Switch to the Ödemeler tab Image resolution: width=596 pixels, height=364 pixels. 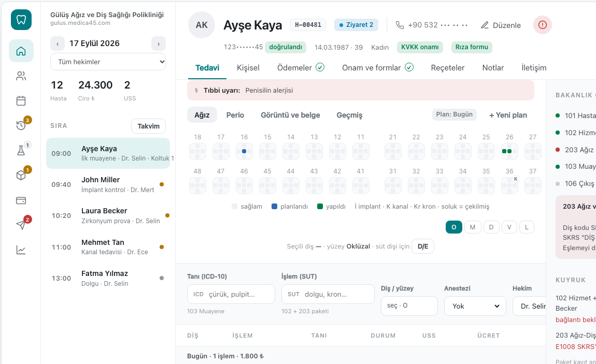[301, 67]
